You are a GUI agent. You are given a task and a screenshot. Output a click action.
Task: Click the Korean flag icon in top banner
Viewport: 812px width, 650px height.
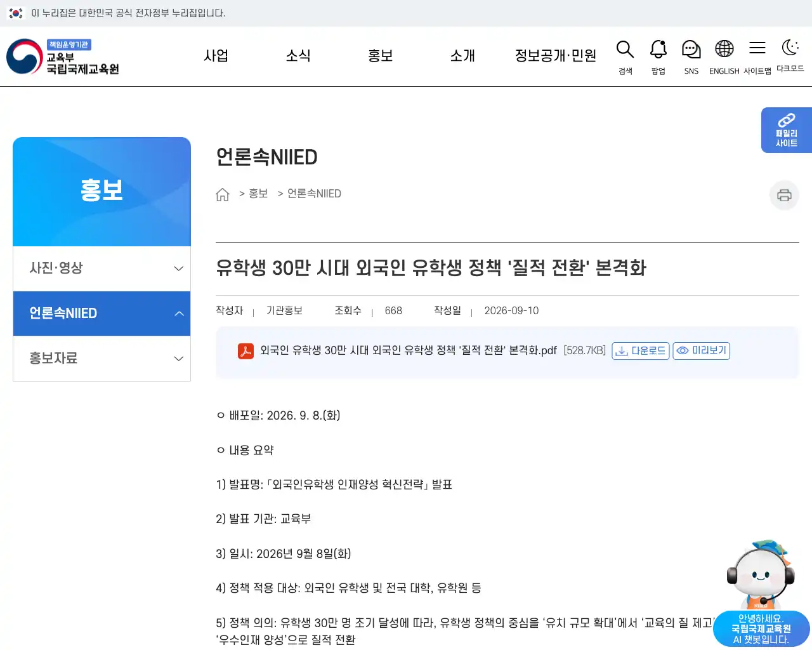click(16, 13)
